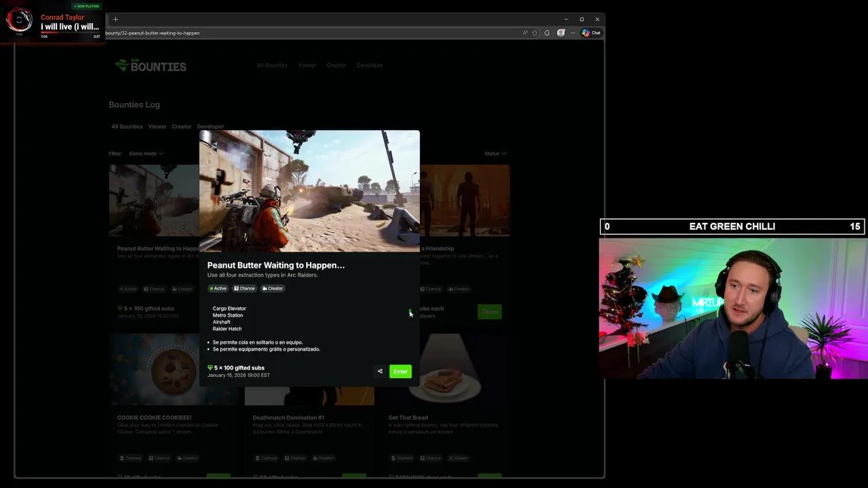868x488 pixels.
Task: Open Developer in top navigation
Action: pyautogui.click(x=370, y=65)
